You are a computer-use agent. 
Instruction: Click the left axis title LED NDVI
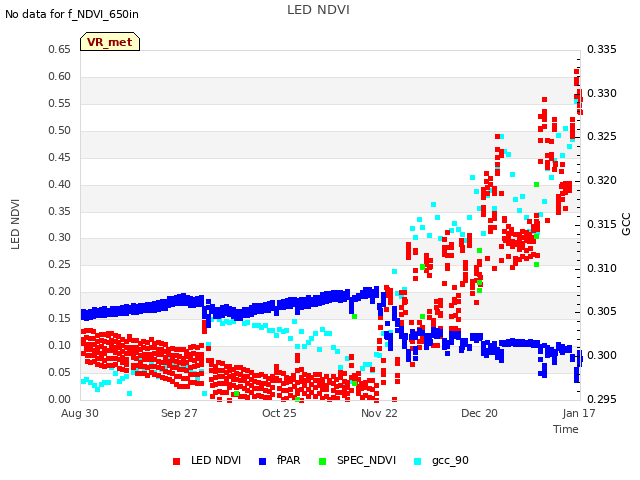coord(16,224)
